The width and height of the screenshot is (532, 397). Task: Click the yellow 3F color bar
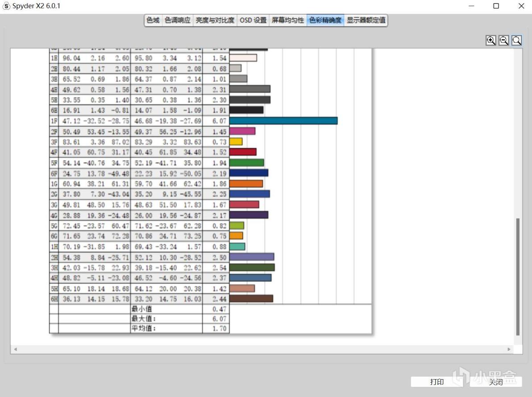(x=236, y=142)
